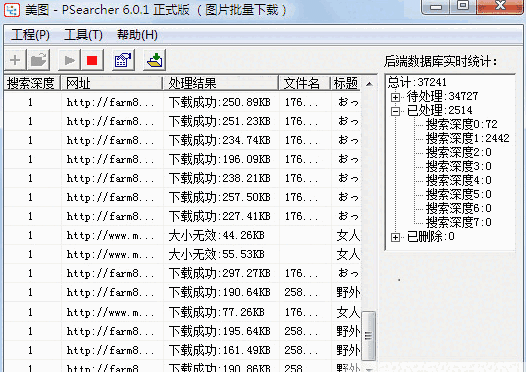
Task: Select tree item 搜索深度1:2442
Action: coord(468,138)
